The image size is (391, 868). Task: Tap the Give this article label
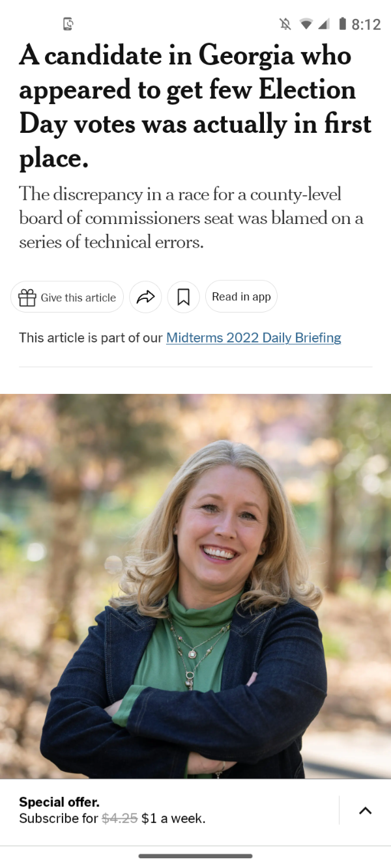coord(78,298)
